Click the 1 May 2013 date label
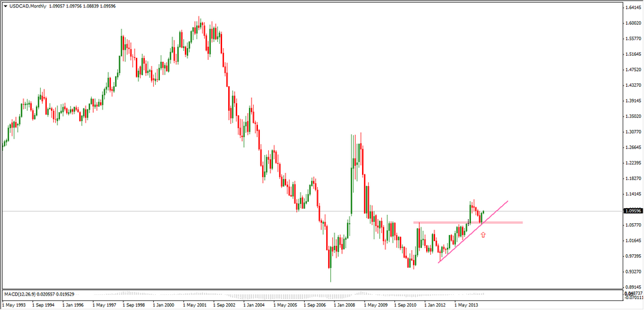 click(x=465, y=304)
